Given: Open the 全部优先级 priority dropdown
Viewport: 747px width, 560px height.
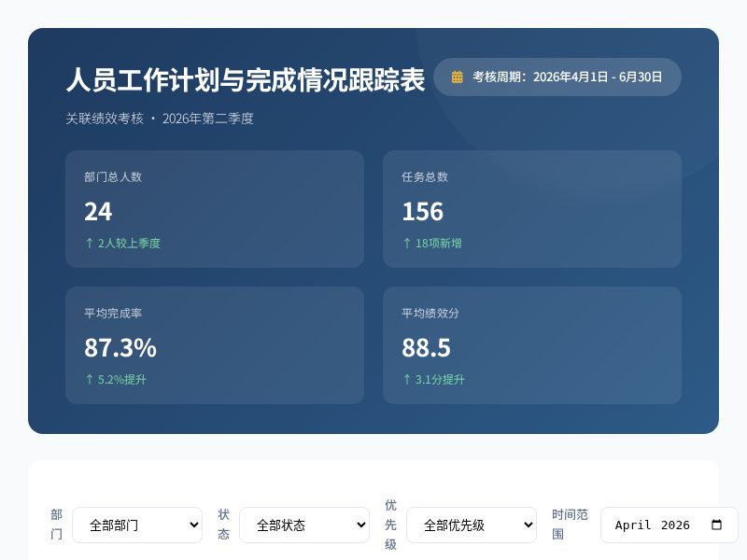Looking at the screenshot, I should [x=472, y=525].
